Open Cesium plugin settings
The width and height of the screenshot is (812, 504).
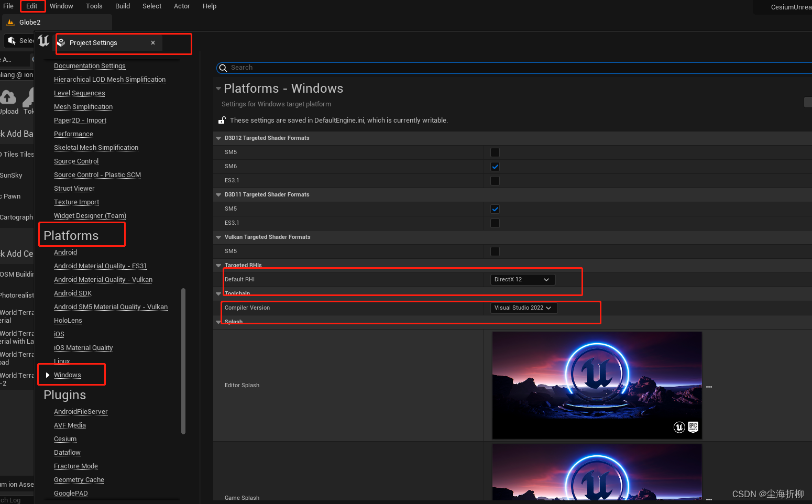(65, 439)
